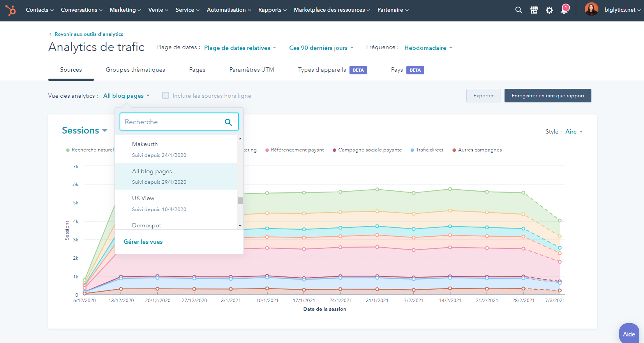Viewport: 644px width, 343px height.
Task: Click the user profile avatar
Action: pos(591,9)
